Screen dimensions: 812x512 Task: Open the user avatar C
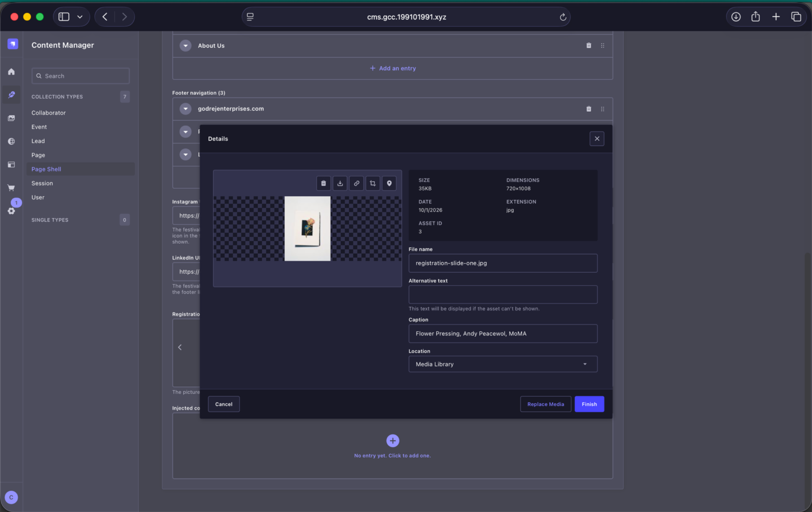tap(11, 497)
